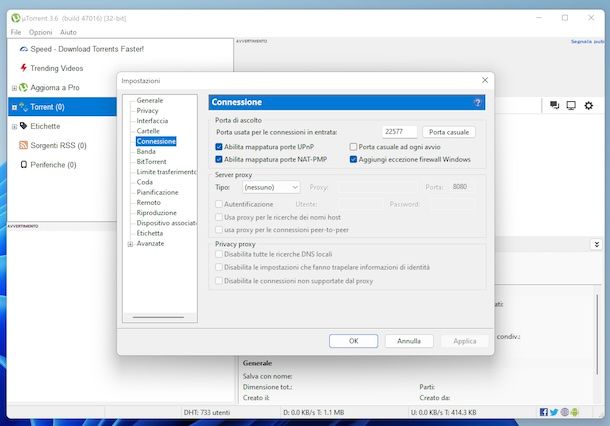Click the Aggiorna a Pro uTorrent icon
This screenshot has height=426, width=610.
coord(24,88)
